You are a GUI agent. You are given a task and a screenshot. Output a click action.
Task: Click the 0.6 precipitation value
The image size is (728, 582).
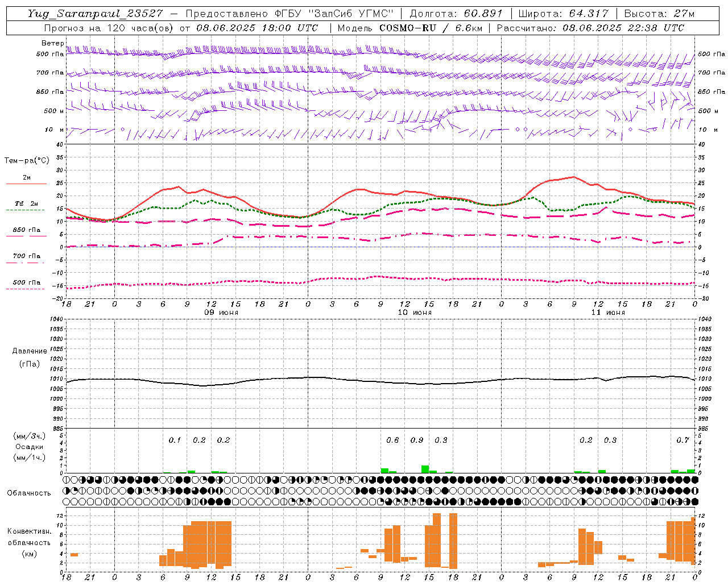(392, 440)
